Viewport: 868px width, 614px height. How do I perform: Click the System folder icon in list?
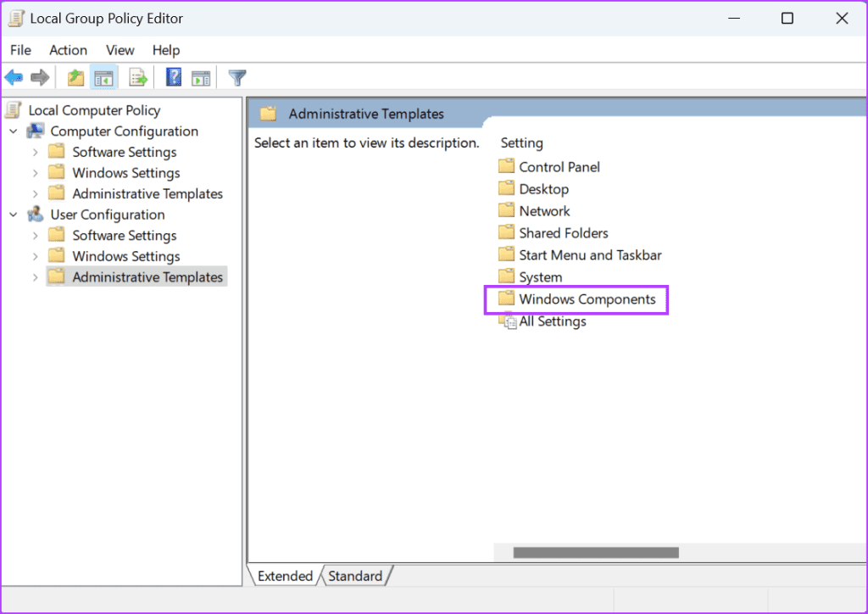click(506, 276)
